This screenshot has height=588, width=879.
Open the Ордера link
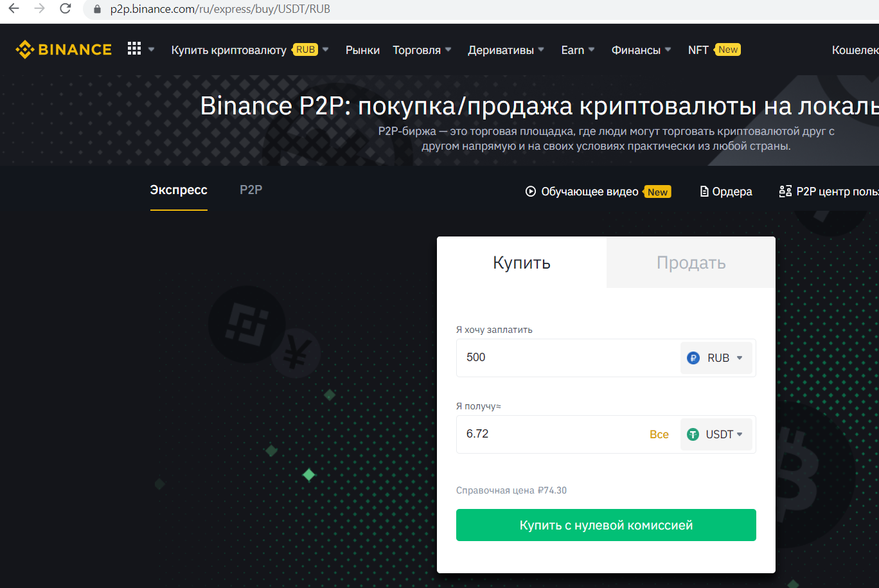(x=732, y=192)
